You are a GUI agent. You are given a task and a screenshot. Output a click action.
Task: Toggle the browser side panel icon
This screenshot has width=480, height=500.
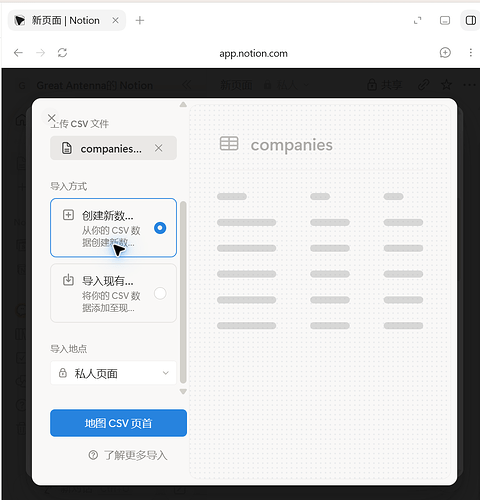tap(471, 21)
